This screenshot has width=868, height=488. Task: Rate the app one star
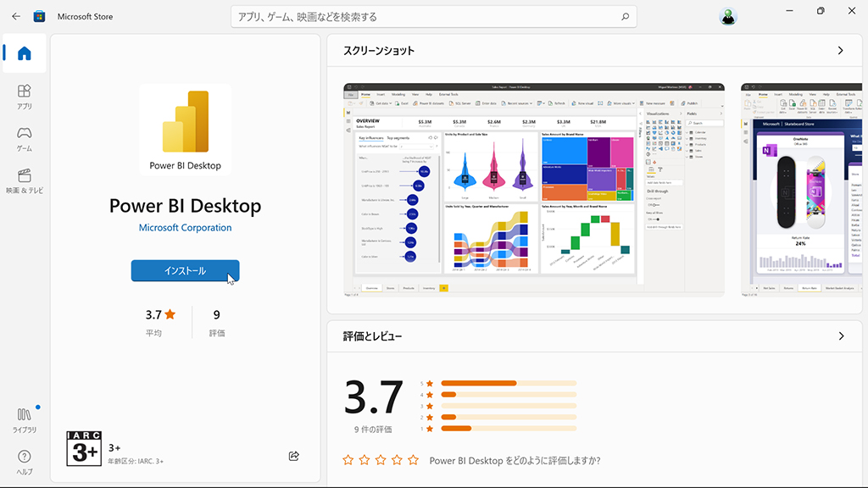(x=348, y=460)
